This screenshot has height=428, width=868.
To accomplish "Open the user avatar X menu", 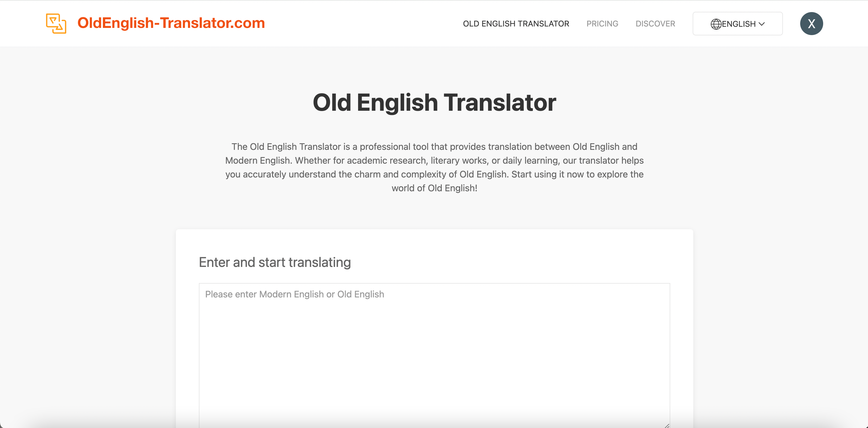I will [811, 24].
